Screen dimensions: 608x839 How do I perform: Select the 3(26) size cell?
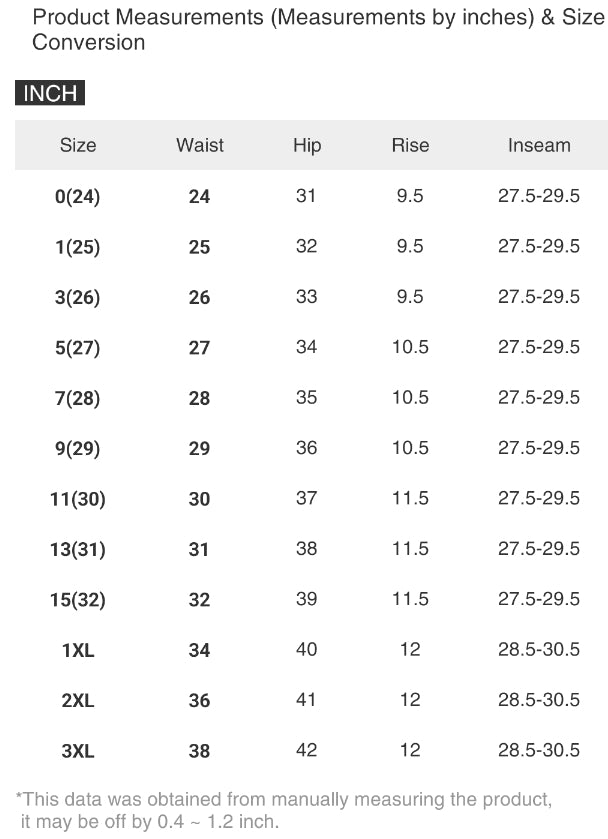point(78,298)
